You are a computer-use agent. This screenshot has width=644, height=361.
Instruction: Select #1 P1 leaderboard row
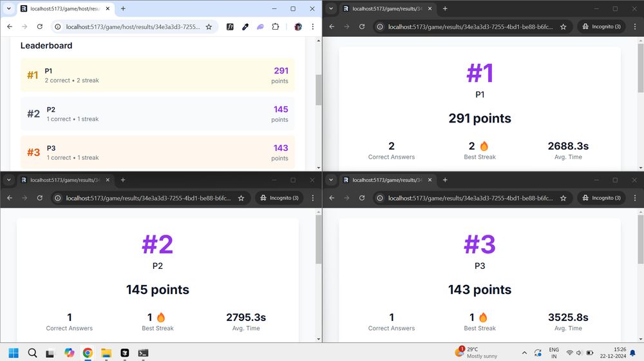pyautogui.click(x=158, y=75)
